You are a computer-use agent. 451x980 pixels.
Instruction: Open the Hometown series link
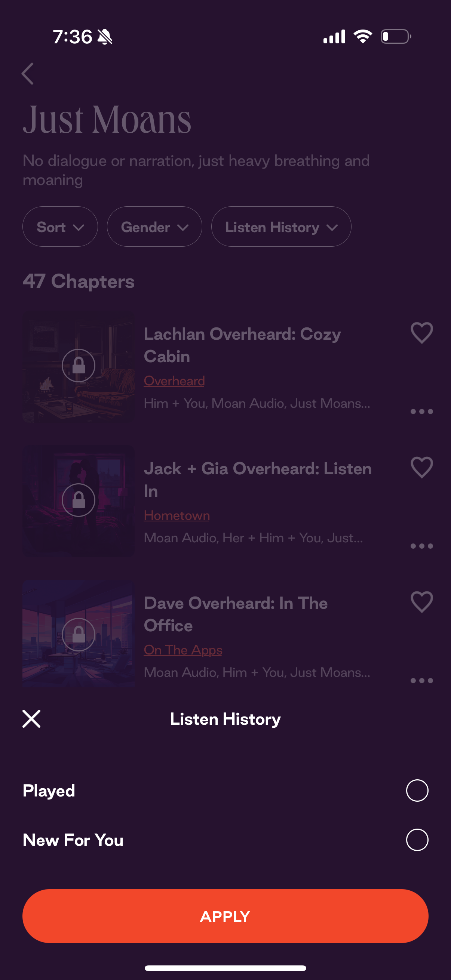(x=177, y=515)
